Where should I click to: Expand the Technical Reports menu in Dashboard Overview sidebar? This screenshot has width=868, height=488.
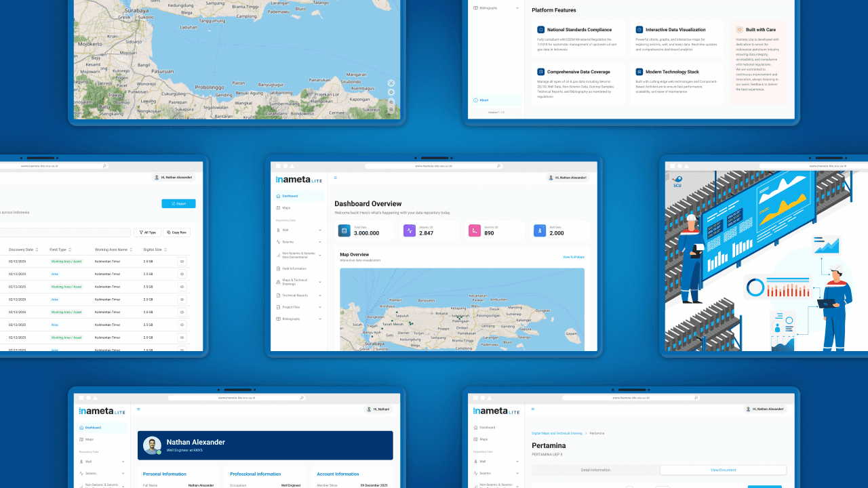pyautogui.click(x=320, y=296)
